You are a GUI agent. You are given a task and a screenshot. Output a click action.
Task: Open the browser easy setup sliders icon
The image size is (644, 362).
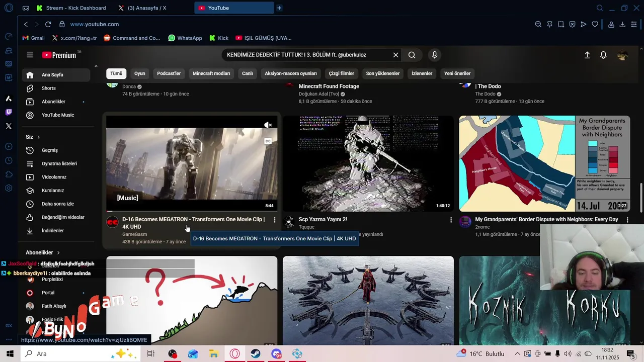tap(634, 24)
